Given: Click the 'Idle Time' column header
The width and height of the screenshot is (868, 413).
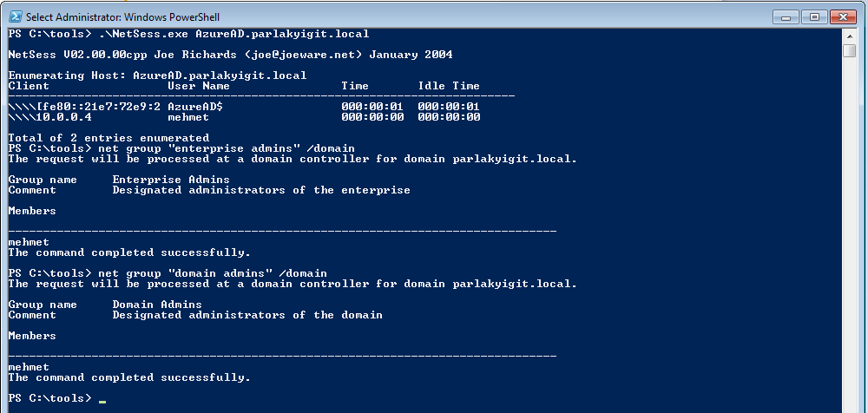Looking at the screenshot, I should [449, 86].
